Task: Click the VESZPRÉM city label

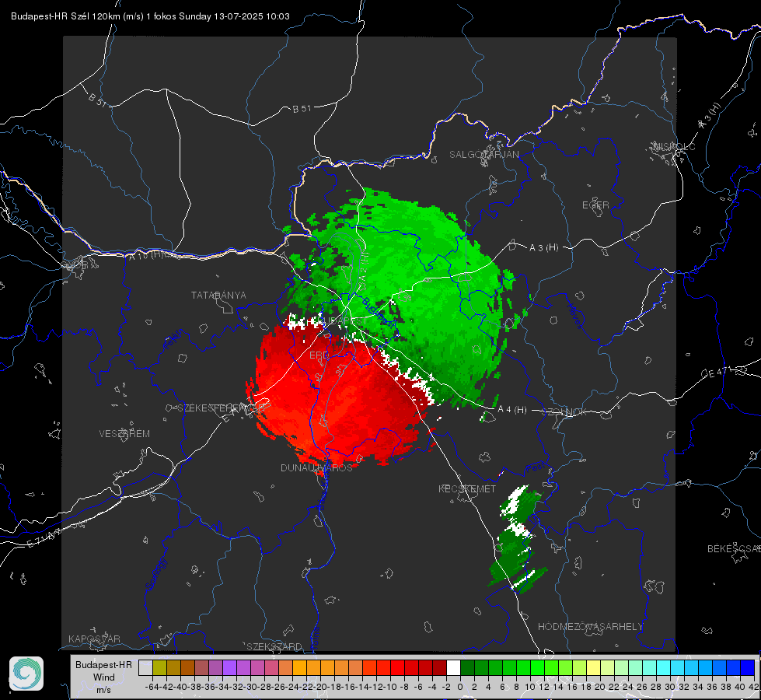Action: click(124, 434)
